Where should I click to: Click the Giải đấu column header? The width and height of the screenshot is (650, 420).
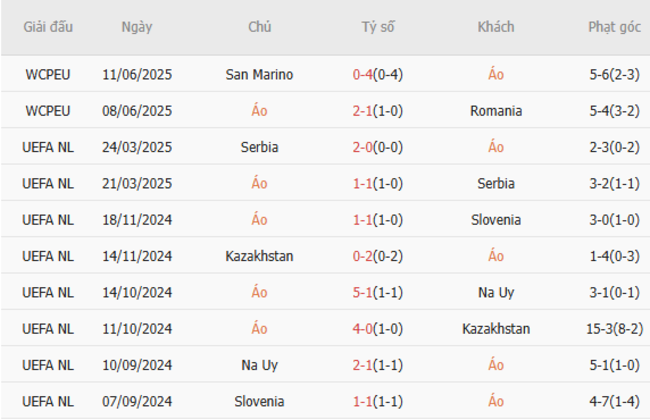tap(48, 27)
